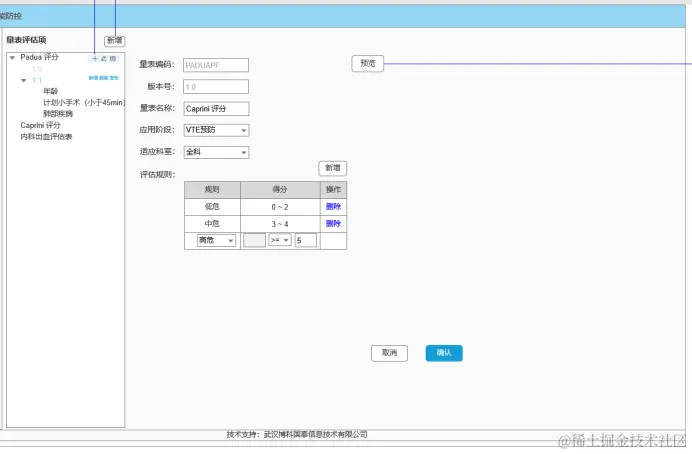Click the trash delete icon beside Padua 评分

click(x=113, y=58)
